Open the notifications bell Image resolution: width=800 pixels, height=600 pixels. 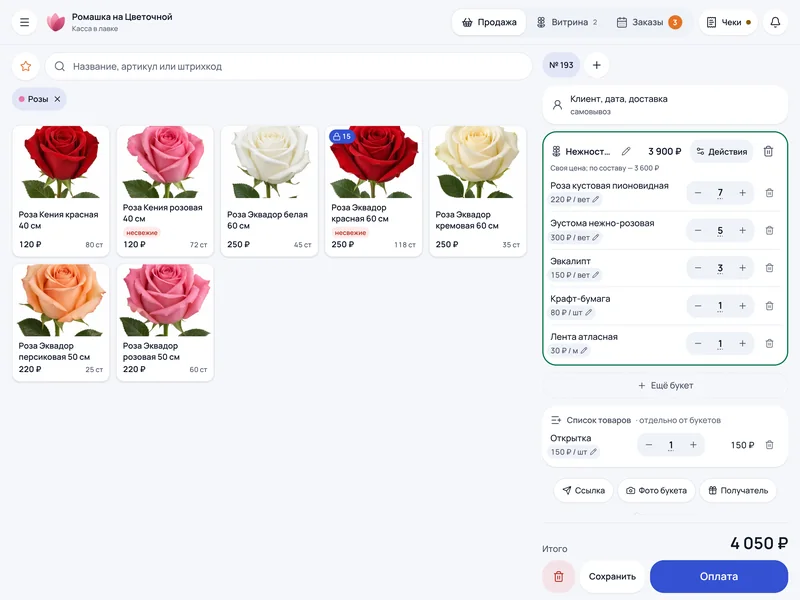click(x=775, y=22)
